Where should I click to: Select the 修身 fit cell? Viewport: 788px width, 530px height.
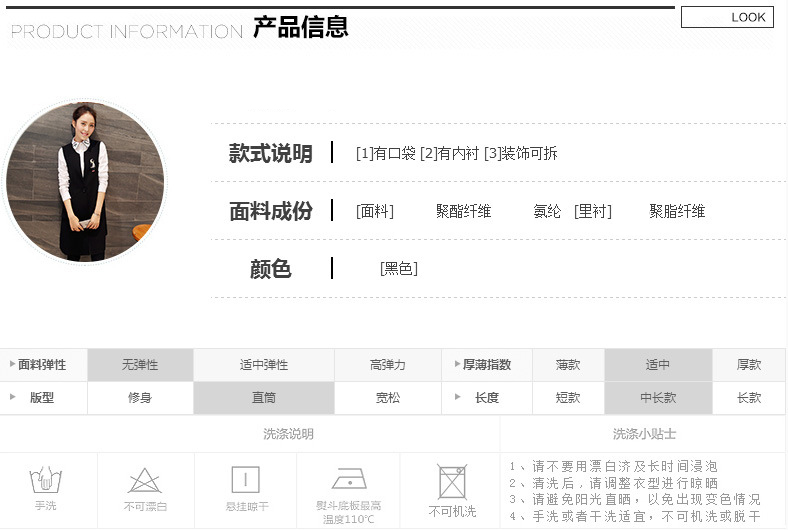click(x=140, y=398)
